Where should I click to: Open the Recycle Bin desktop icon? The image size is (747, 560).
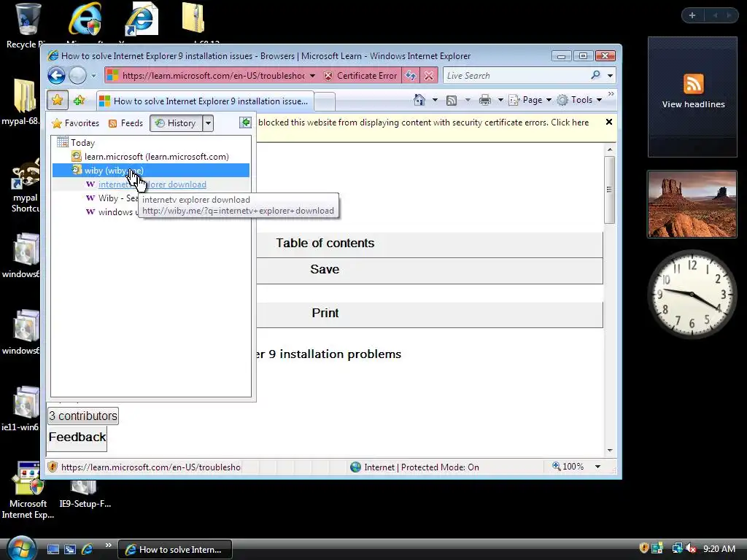27,25
